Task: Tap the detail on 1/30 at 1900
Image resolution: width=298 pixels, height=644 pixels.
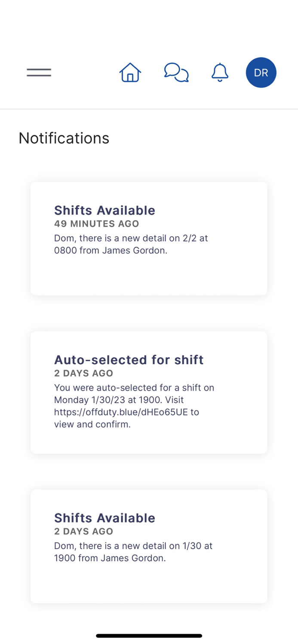Action: pos(133,552)
